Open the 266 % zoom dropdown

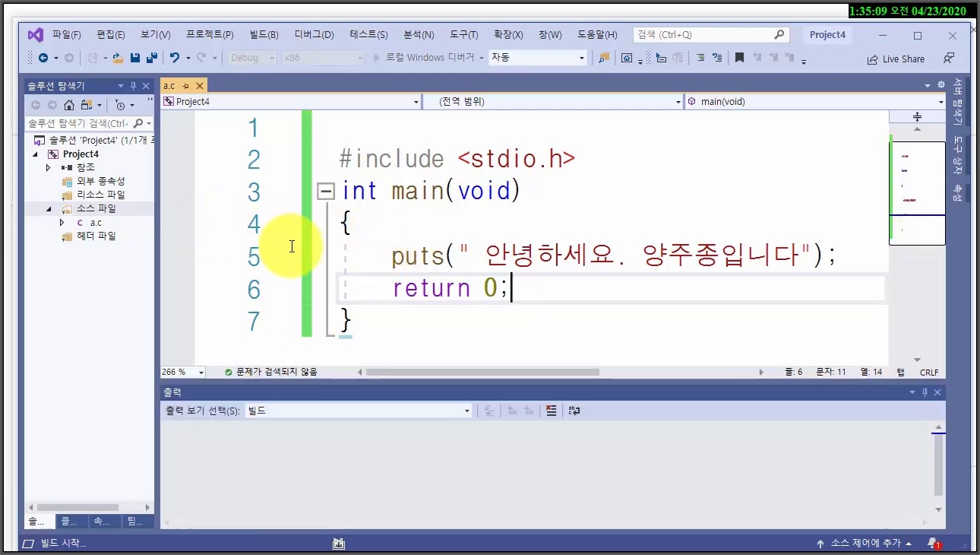click(x=183, y=372)
